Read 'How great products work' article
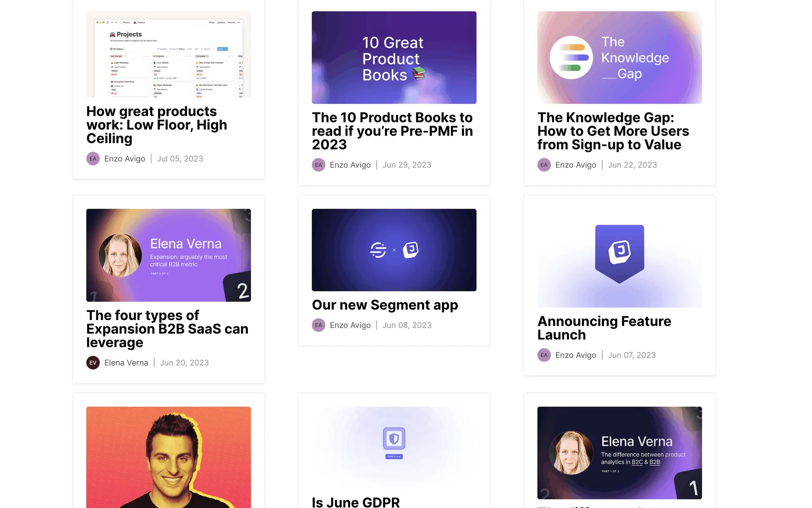The width and height of the screenshot is (812, 508). pos(156,125)
